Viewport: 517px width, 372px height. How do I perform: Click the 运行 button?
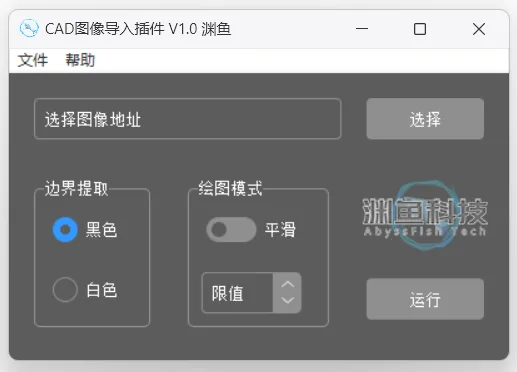click(x=425, y=299)
